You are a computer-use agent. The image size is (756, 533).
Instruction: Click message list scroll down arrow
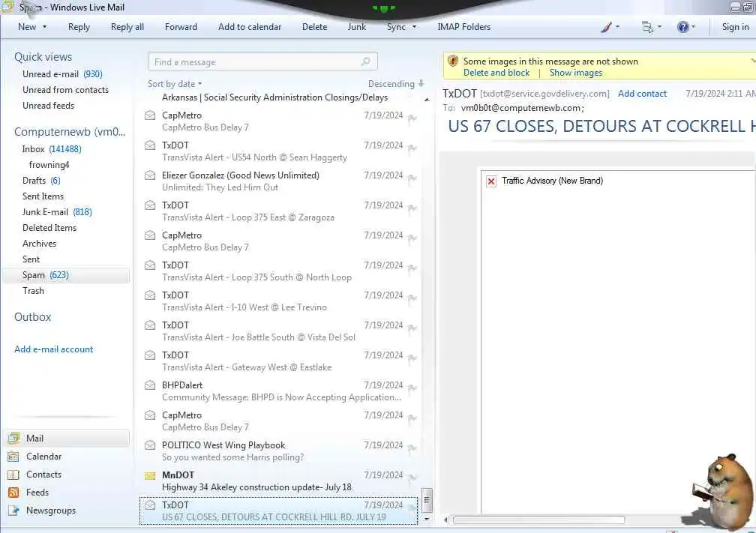point(427,520)
